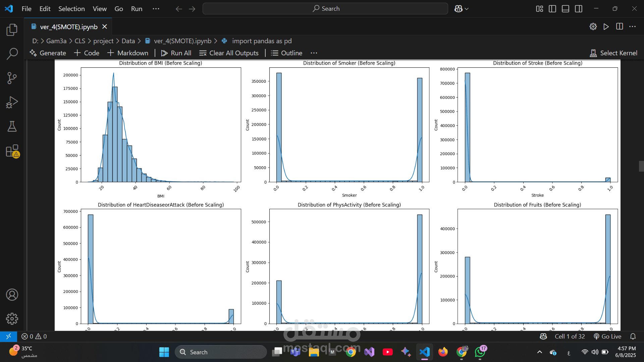Expand notebook toolbar more actions ellipsis
The height and width of the screenshot is (362, 644).
click(x=314, y=53)
